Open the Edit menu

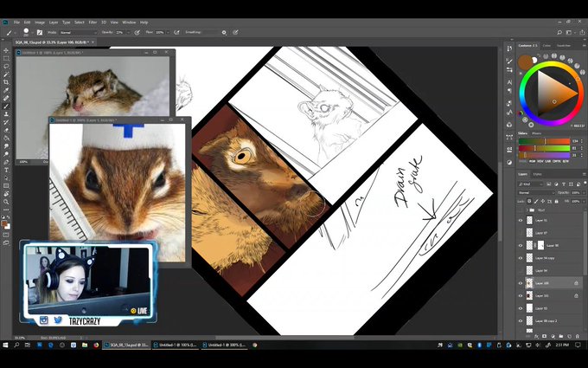click(x=27, y=23)
